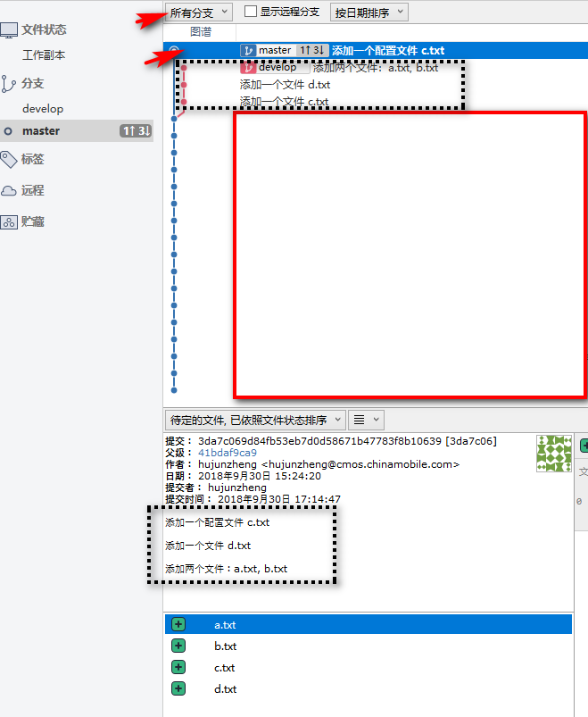Viewport: 588px width, 717px height.
Task: Click the green plus icon beside d.txt
Action: [178, 688]
